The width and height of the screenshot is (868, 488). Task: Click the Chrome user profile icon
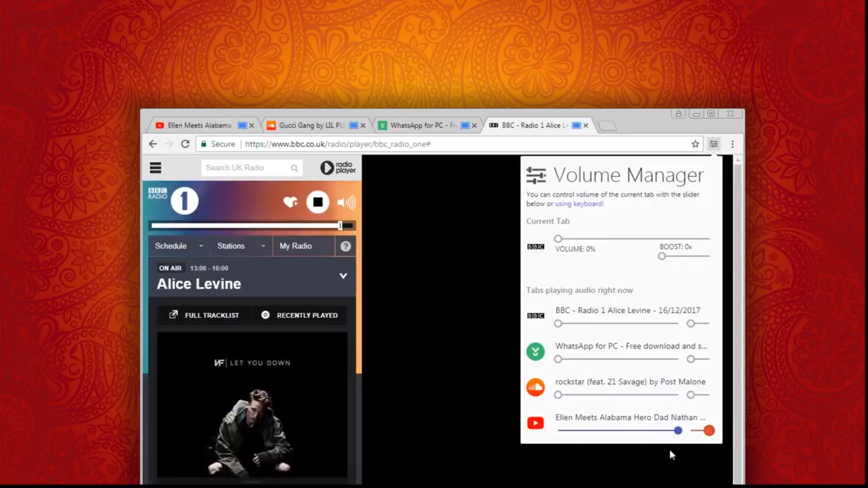pos(678,113)
